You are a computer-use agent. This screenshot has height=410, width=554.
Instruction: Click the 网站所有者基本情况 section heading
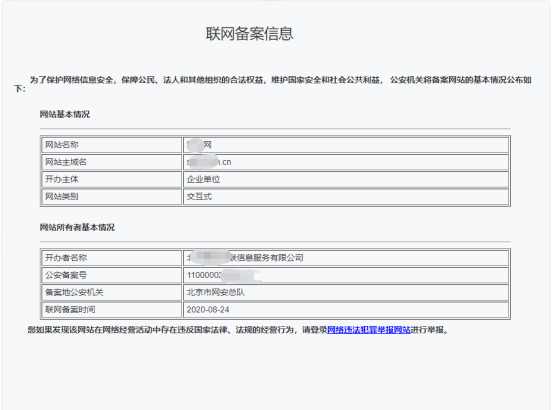77,228
